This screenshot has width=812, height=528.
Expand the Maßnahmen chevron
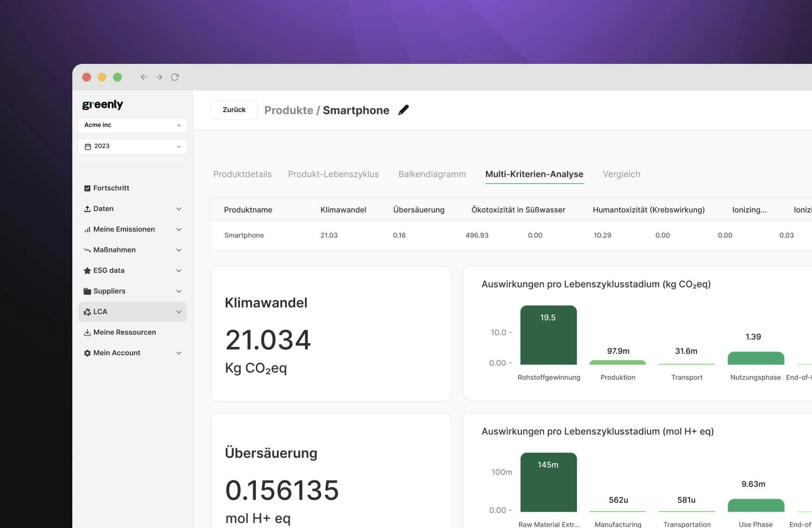click(179, 250)
